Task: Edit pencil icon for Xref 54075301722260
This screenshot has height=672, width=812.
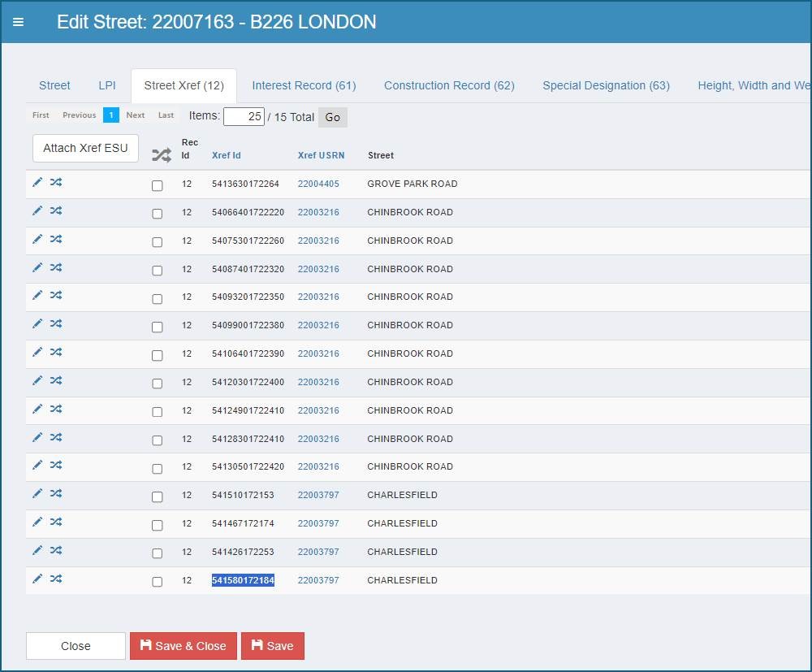Action: click(37, 239)
